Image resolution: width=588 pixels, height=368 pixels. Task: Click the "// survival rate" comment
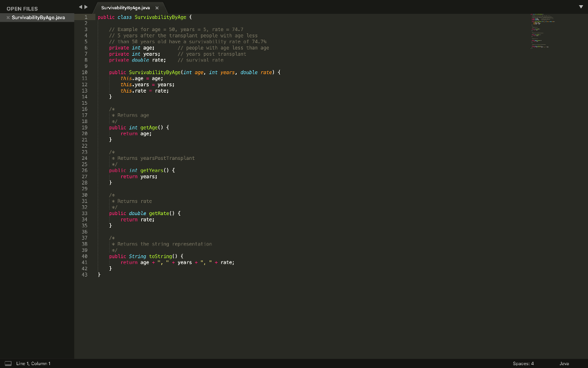pos(200,60)
